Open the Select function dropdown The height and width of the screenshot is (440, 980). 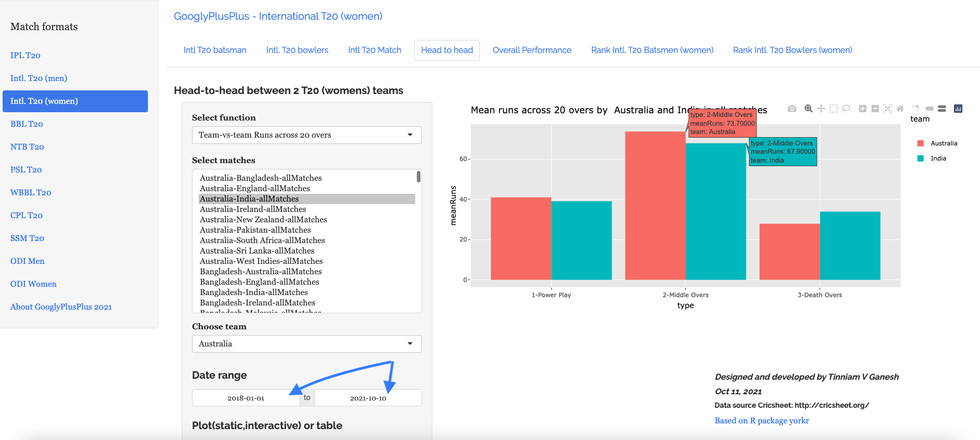coord(306,135)
